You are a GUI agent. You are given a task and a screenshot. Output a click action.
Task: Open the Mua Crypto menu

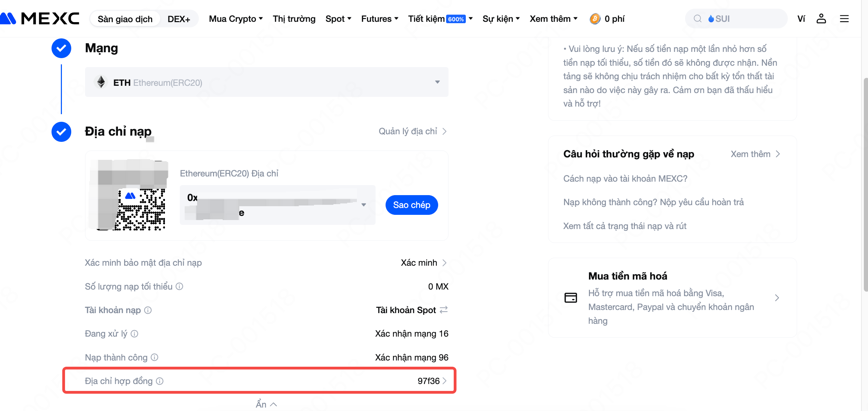coord(236,19)
